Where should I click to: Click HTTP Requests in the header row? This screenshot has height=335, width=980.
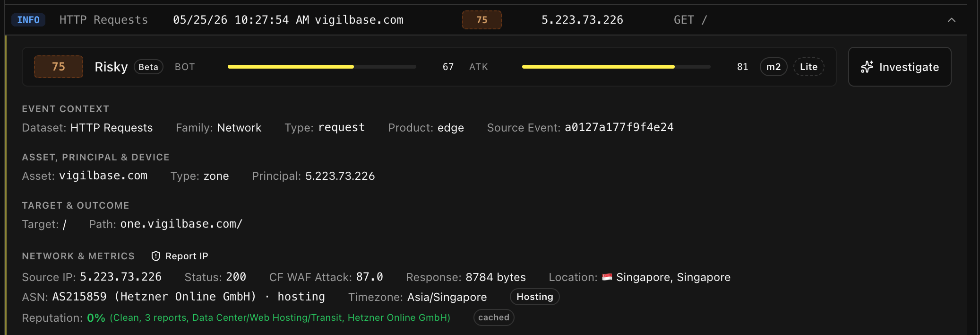coord(103,20)
